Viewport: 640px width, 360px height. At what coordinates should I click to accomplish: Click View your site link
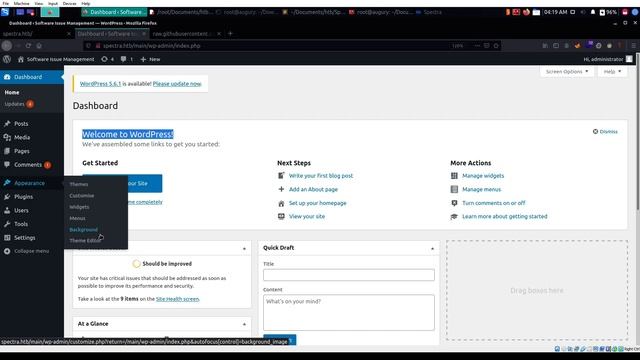tap(307, 216)
